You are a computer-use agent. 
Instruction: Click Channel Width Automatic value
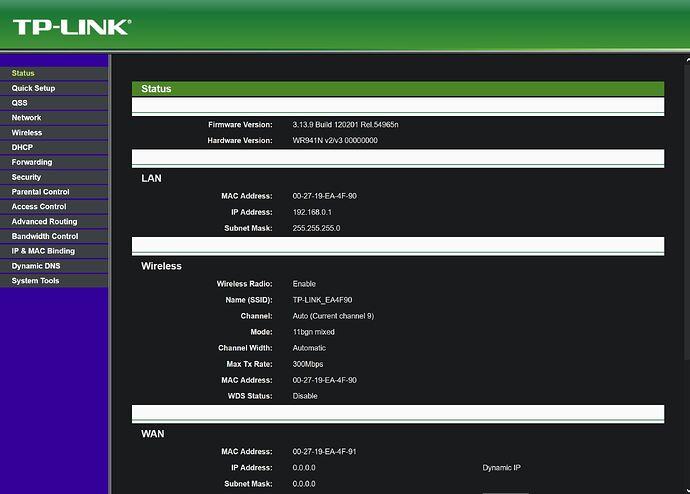[x=309, y=348]
